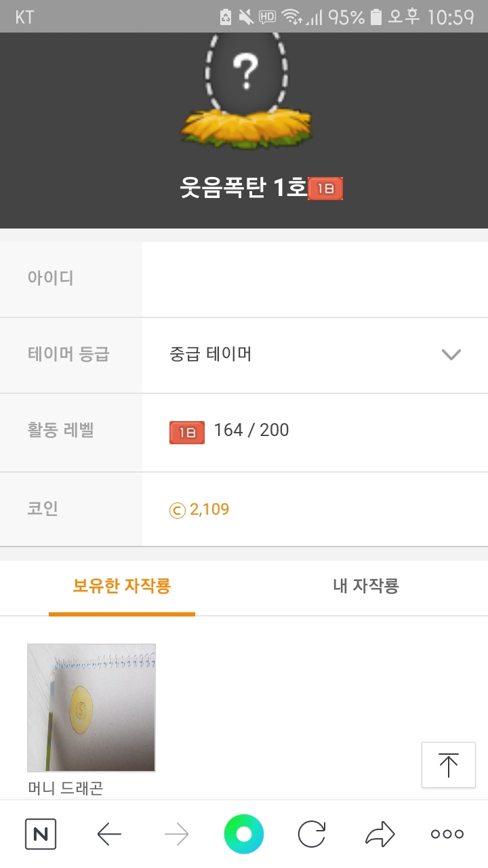The height and width of the screenshot is (868, 488).
Task: Switch to the 보유한 자작룡 tab
Action: pos(122,586)
